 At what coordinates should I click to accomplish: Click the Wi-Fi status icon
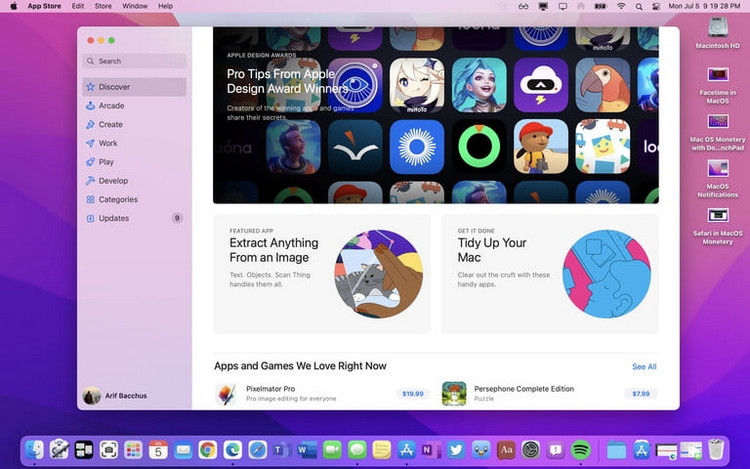[621, 6]
